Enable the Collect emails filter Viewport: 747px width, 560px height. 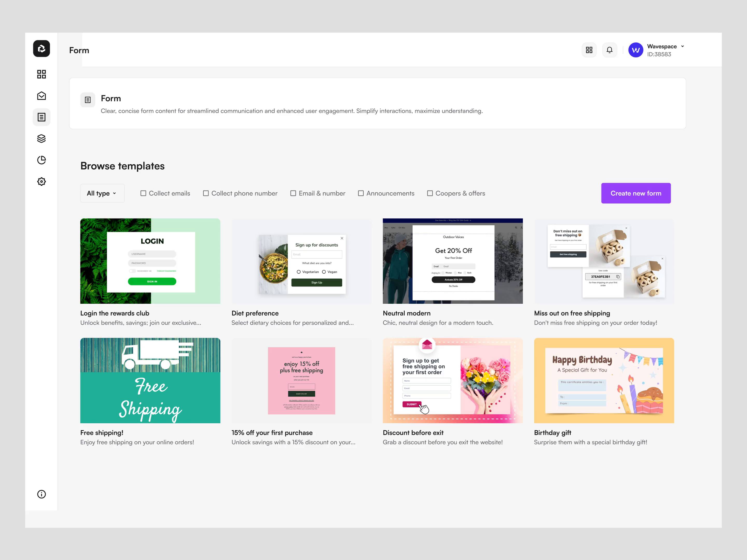[x=143, y=193]
